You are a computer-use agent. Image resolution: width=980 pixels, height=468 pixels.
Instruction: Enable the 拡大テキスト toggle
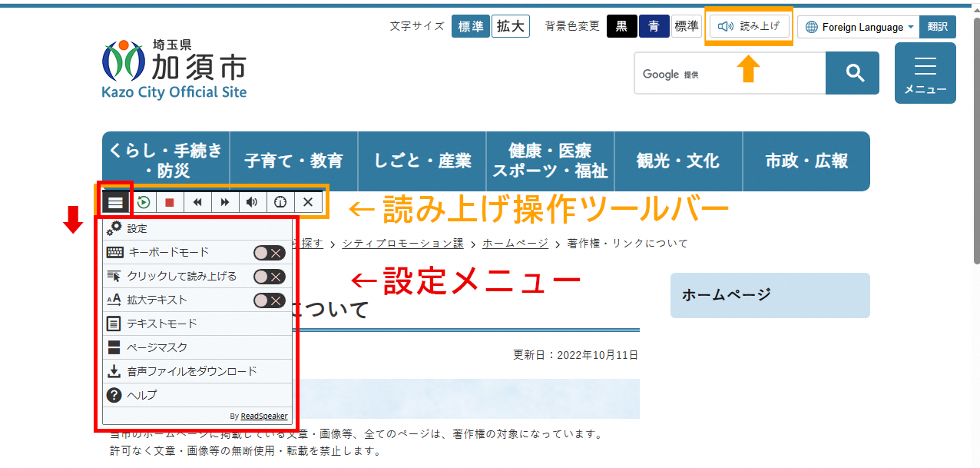(x=268, y=300)
